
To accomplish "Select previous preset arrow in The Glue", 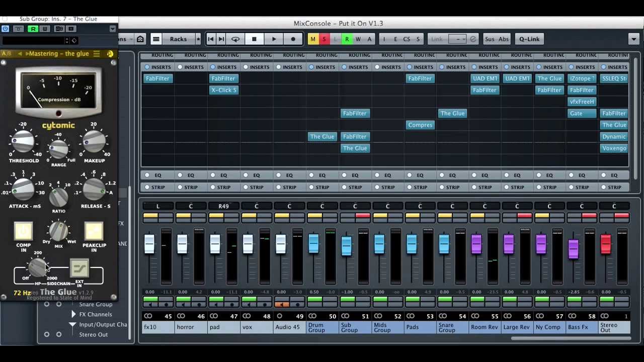I will coord(20,54).
